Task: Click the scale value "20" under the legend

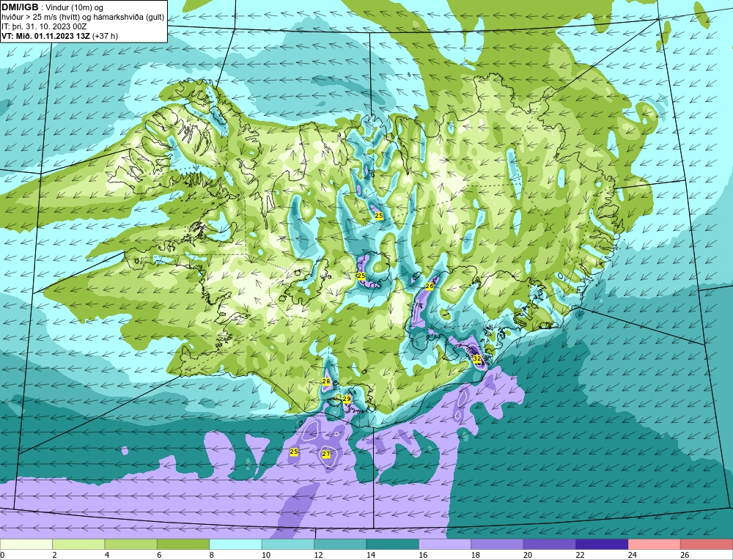Action: [527, 555]
